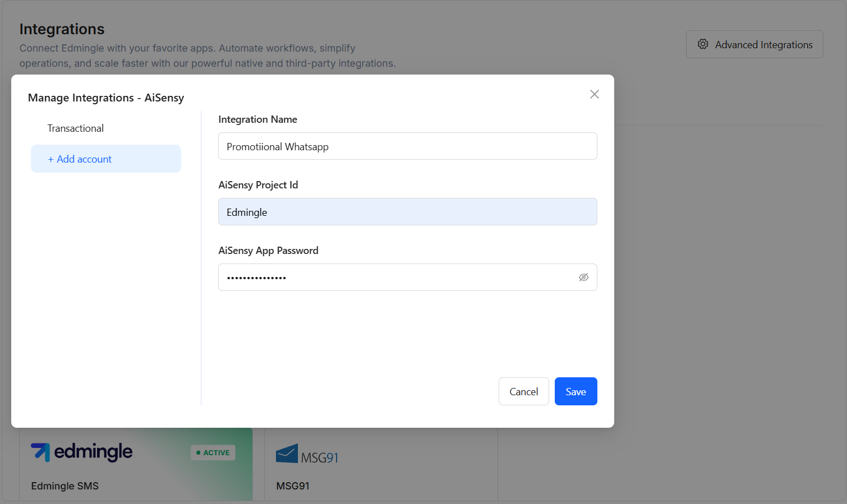
Task: Click the gear icon in Advanced Integrations
Action: coord(703,44)
